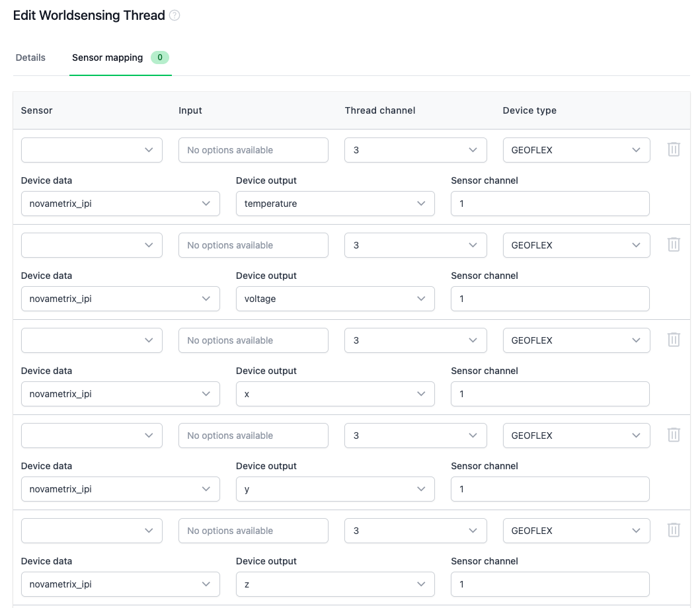The width and height of the screenshot is (700, 608).
Task: Click the disabled Input field in first row
Action: point(253,149)
